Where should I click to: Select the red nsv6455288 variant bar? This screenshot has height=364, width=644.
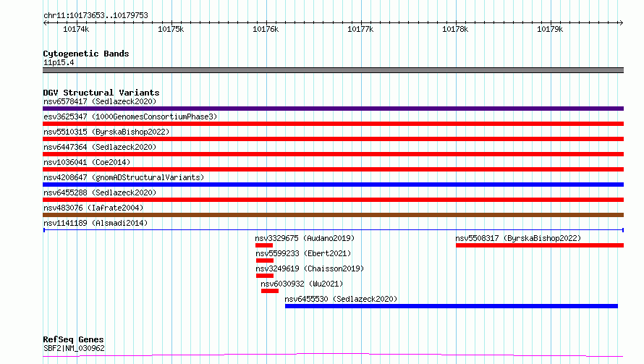click(x=333, y=200)
